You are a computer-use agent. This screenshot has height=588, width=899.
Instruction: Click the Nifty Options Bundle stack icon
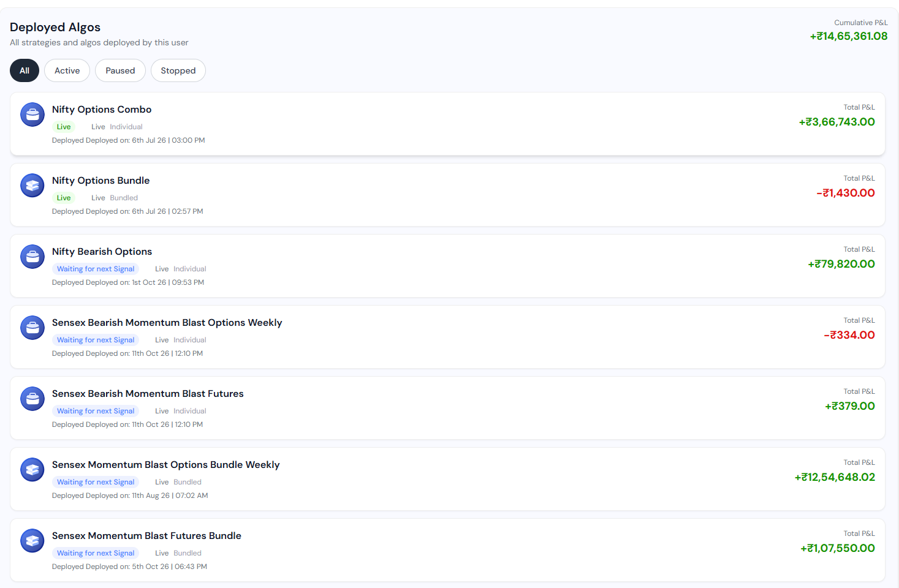tap(32, 186)
